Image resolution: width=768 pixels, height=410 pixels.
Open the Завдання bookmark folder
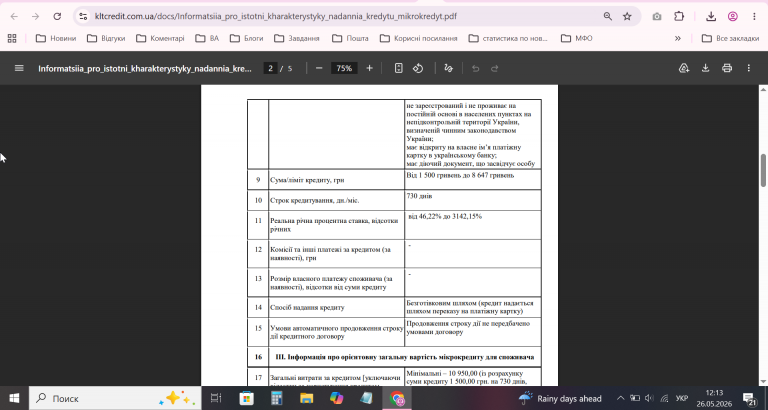296,38
